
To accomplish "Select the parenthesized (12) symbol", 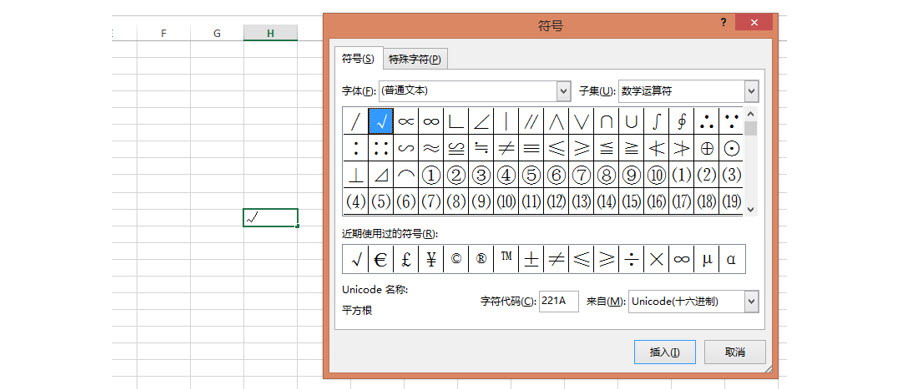I will (x=556, y=201).
